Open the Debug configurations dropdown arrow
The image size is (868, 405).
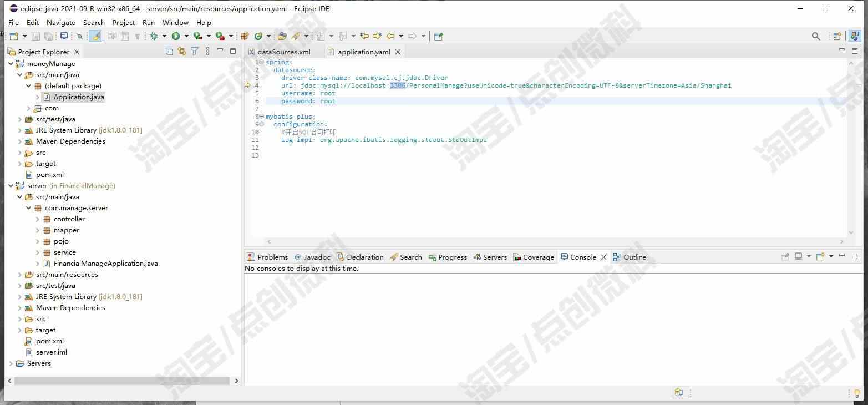coord(164,36)
